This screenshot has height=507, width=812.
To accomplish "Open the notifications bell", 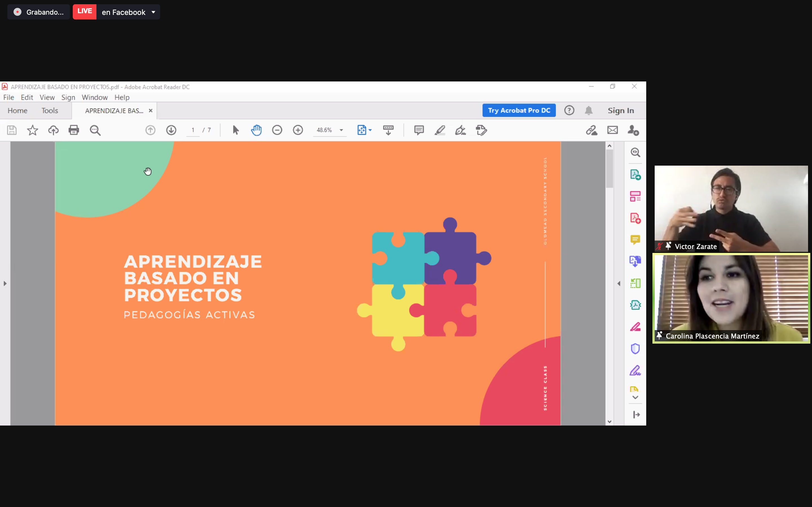I will point(588,110).
